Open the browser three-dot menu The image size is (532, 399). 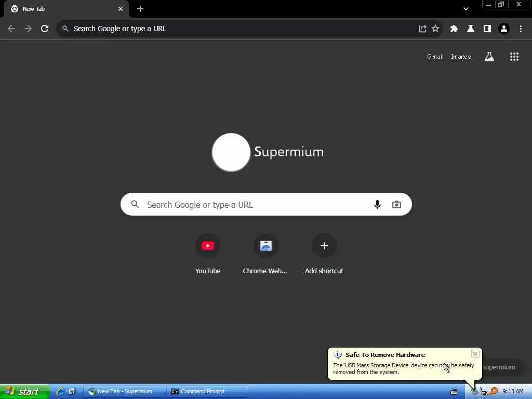pos(521,29)
